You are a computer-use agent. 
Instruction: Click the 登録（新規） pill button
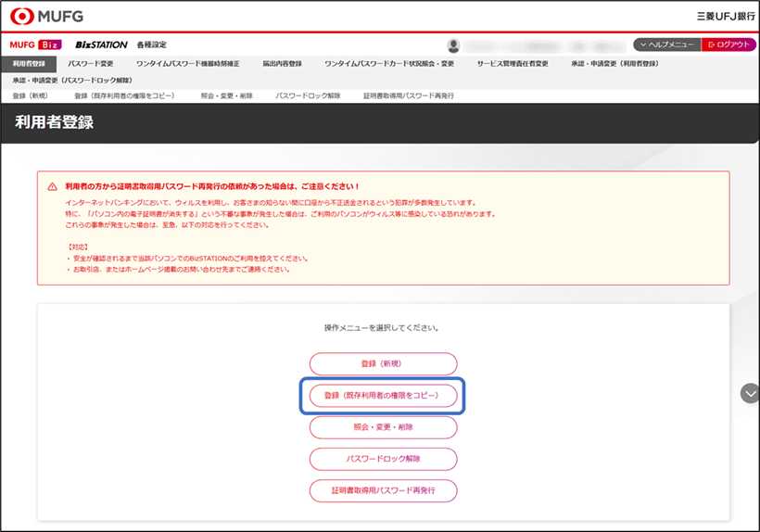pyautogui.click(x=383, y=364)
